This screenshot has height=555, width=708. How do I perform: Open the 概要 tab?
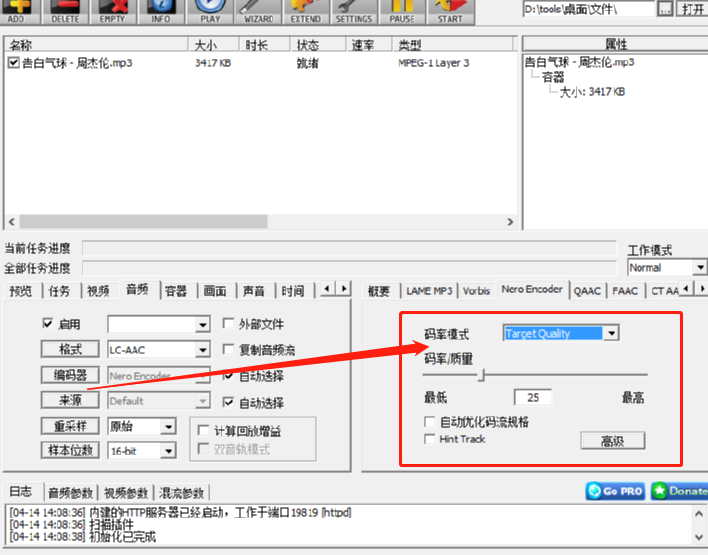379,291
